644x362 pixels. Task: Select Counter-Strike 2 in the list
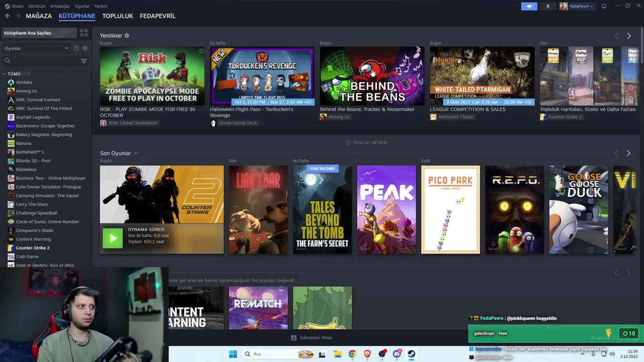tap(33, 248)
